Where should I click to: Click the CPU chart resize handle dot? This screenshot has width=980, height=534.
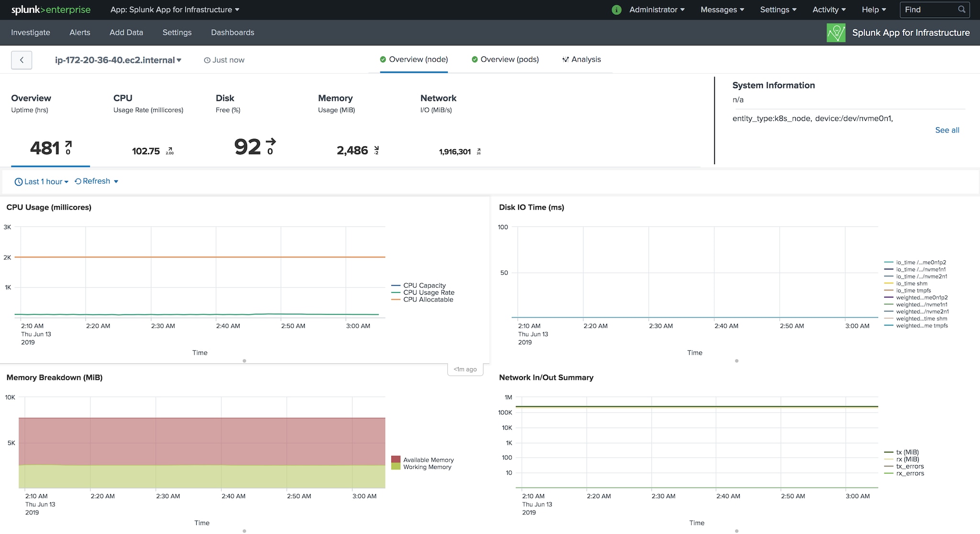coord(245,361)
